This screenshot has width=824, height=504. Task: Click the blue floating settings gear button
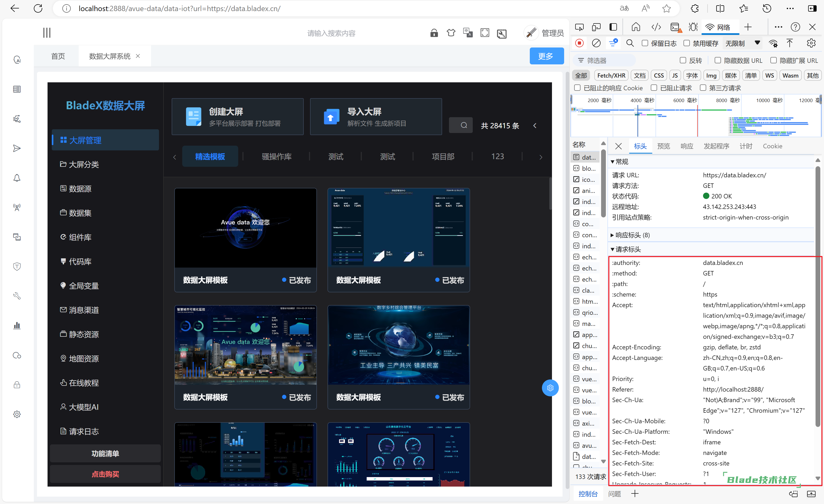[550, 388]
